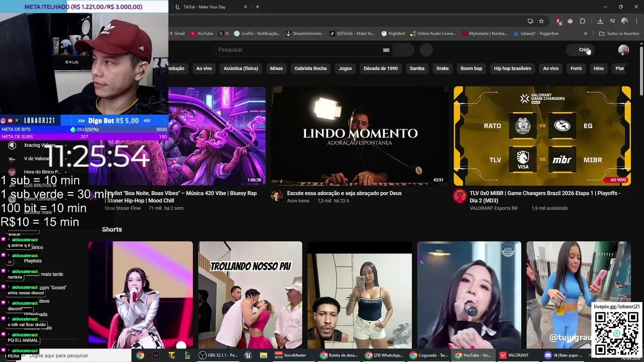Open the TLV vs MIBR live stream thumbnail
The width and height of the screenshot is (644, 362).
click(542, 136)
